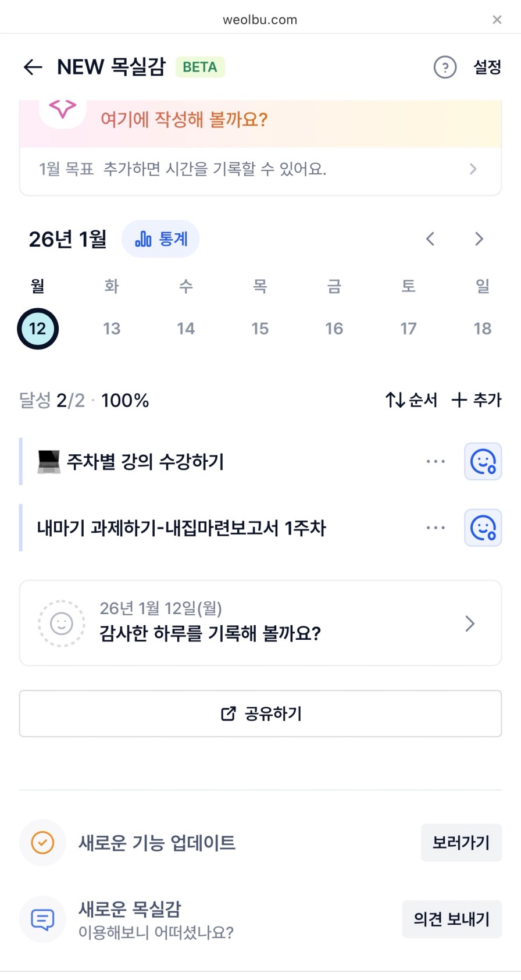Close the weolbu.com browser sheet

[497, 20]
